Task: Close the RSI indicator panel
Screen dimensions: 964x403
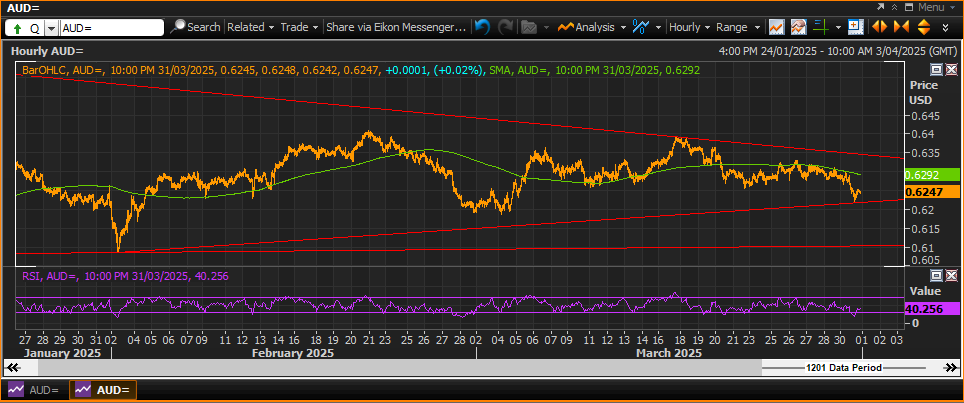Action: click(951, 275)
